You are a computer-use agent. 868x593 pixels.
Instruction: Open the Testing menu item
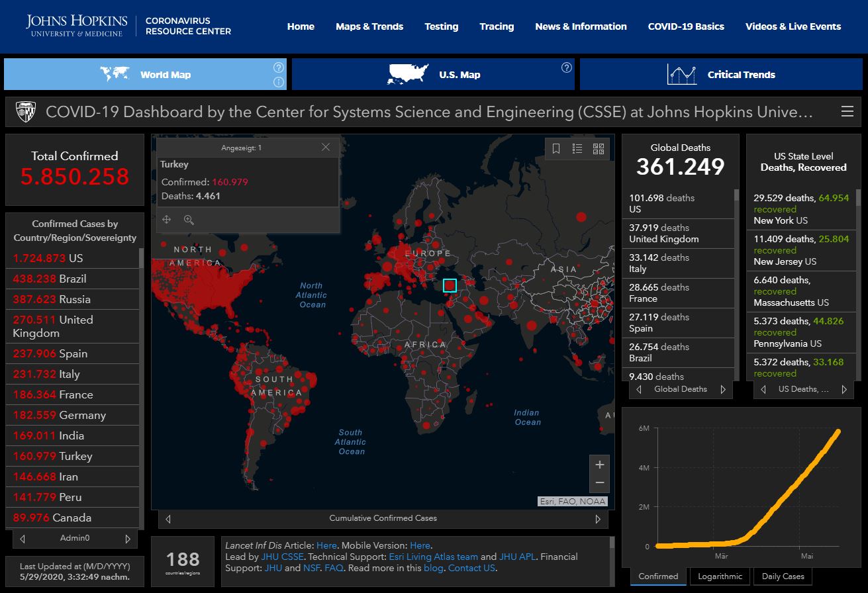point(442,26)
